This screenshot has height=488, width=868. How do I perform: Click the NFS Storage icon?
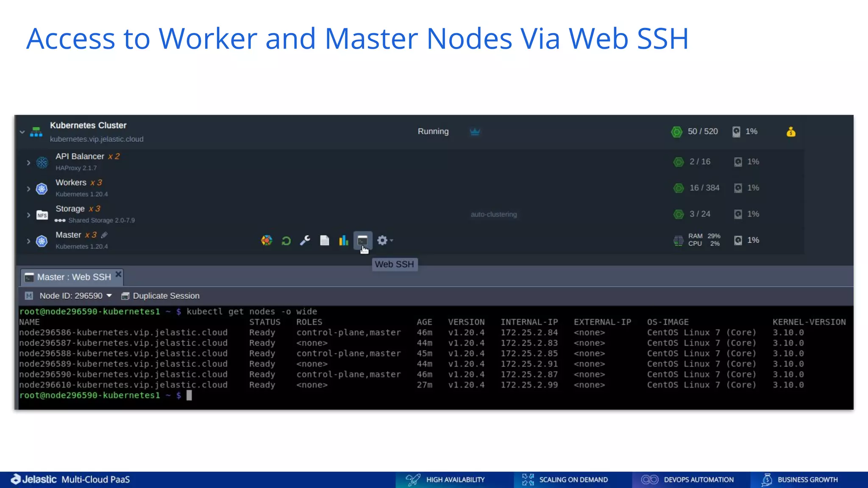coord(42,215)
